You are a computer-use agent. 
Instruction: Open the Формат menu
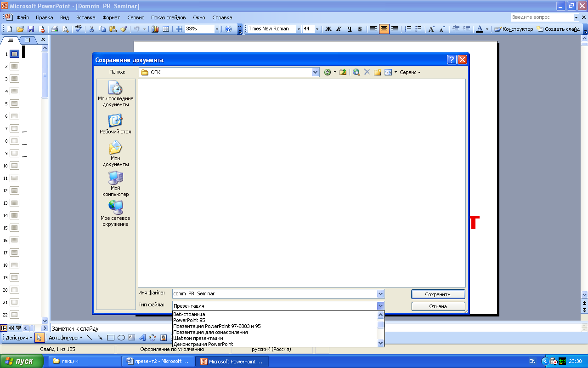(x=111, y=17)
